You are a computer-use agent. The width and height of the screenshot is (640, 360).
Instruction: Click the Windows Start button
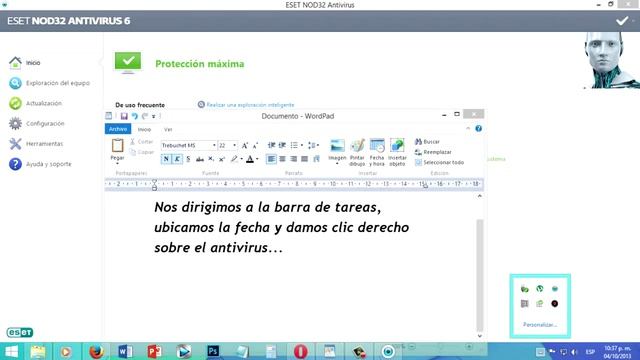point(11,351)
